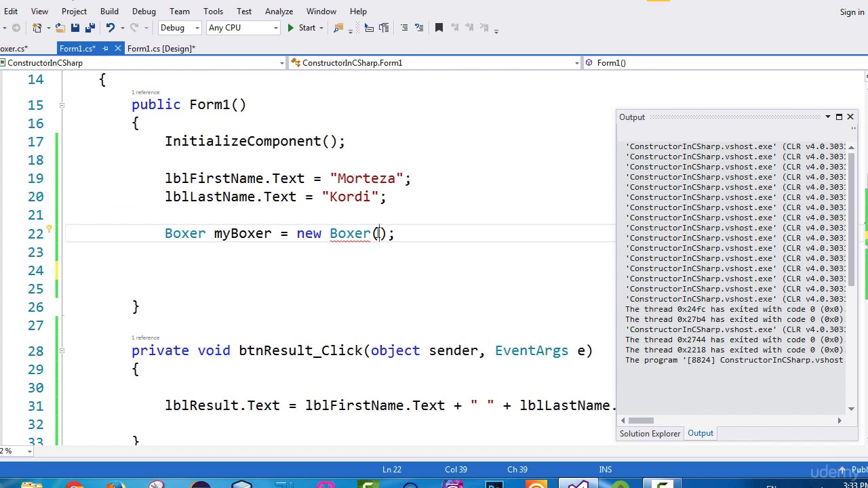
Task: Click the Ln 22 status bar entry
Action: 392,469
